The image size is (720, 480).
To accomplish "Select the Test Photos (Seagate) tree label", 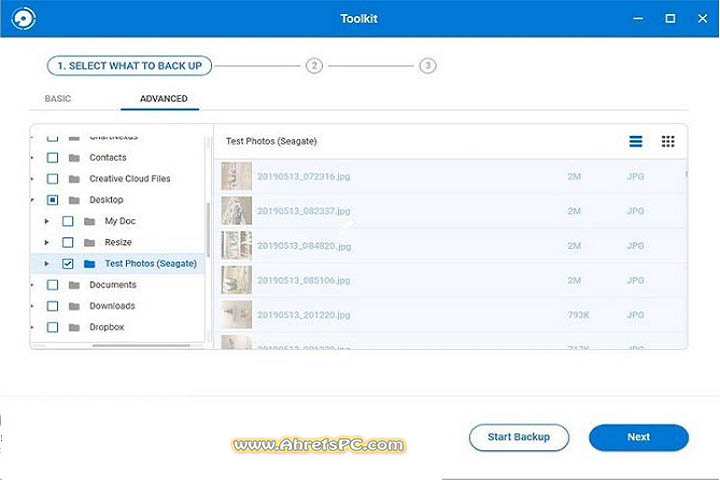I will [151, 264].
